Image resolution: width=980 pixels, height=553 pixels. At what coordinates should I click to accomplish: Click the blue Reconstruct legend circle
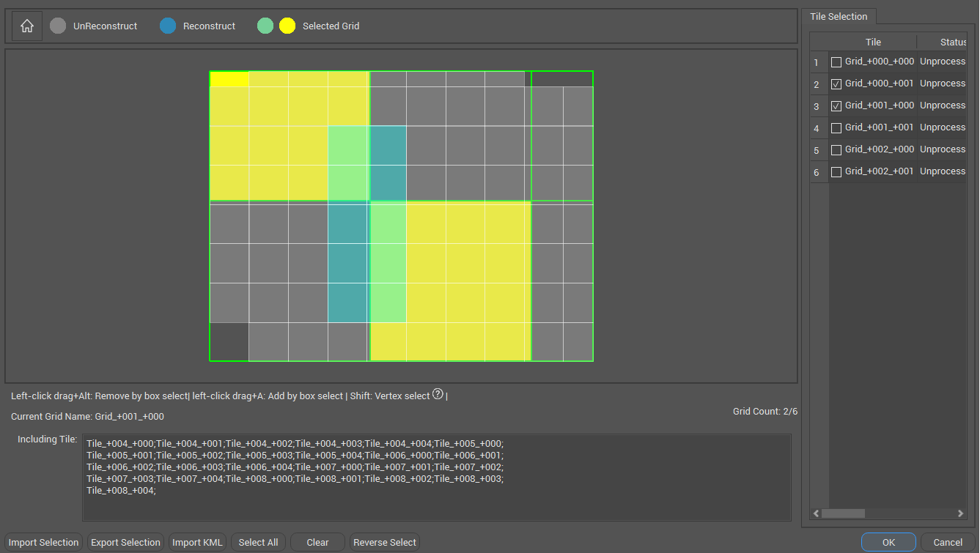[168, 26]
